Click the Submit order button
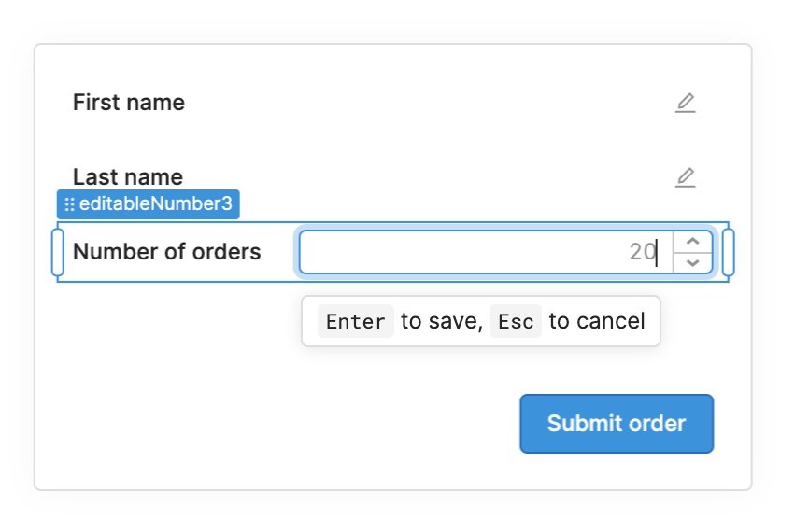The height and width of the screenshot is (532, 809). tap(617, 424)
